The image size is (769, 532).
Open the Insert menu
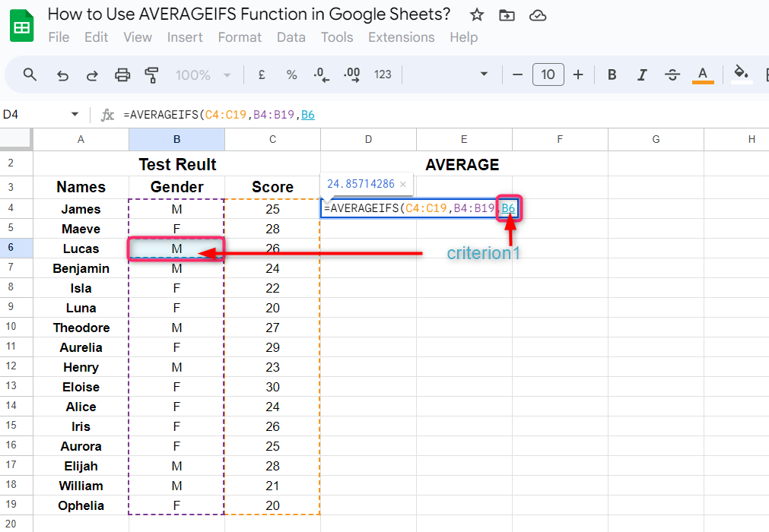click(185, 37)
